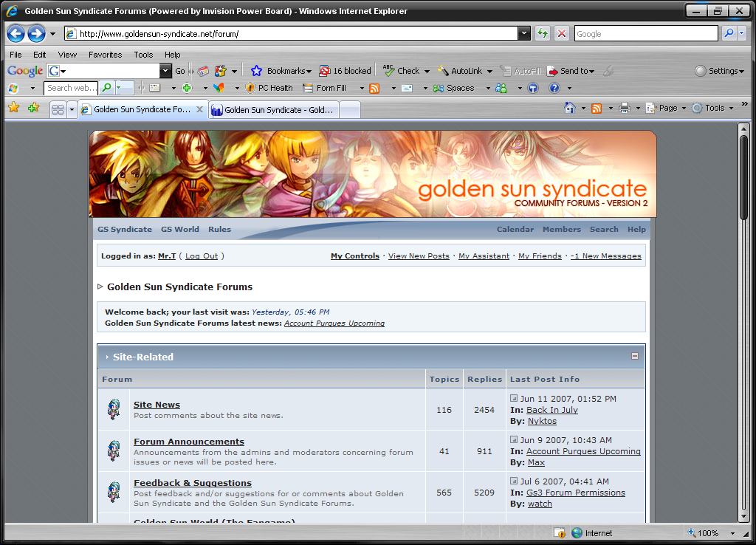756x545 pixels.
Task: Click the blue help question mark icon
Action: 554,88
